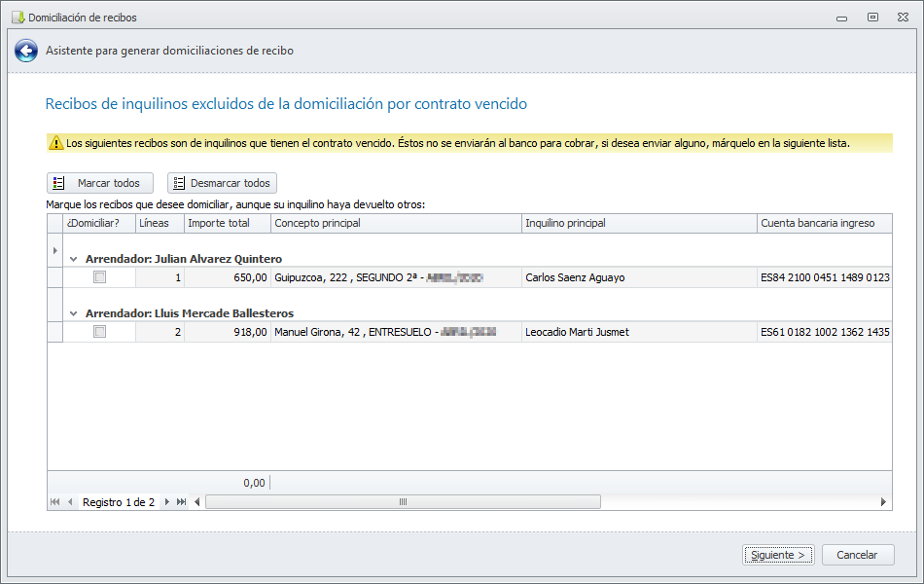This screenshot has height=584, width=924.
Task: Select the Carlos Saenz Aguayo tenant cell
Action: 639,277
